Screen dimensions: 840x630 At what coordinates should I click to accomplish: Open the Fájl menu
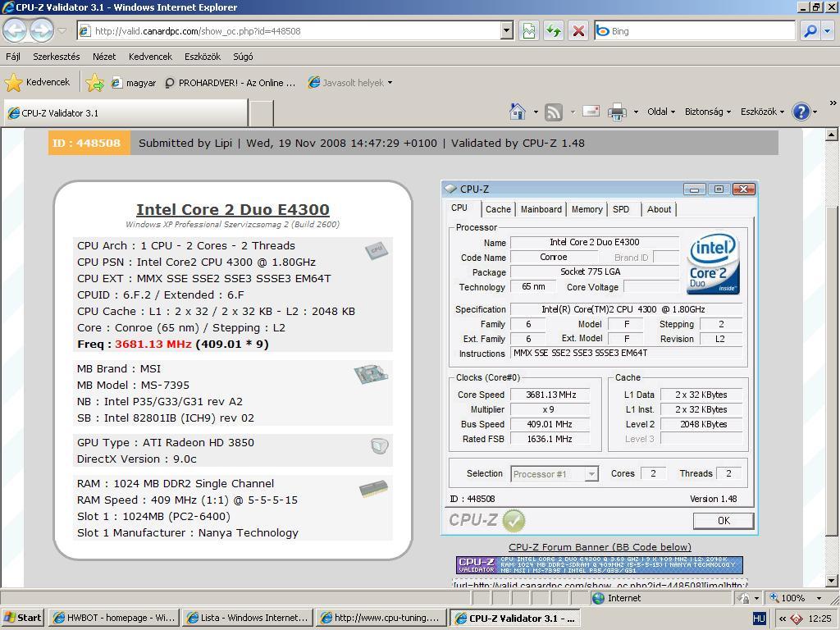pos(13,57)
